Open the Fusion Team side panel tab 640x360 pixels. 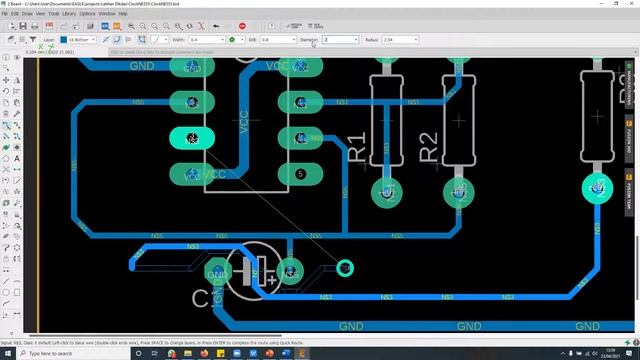629,193
